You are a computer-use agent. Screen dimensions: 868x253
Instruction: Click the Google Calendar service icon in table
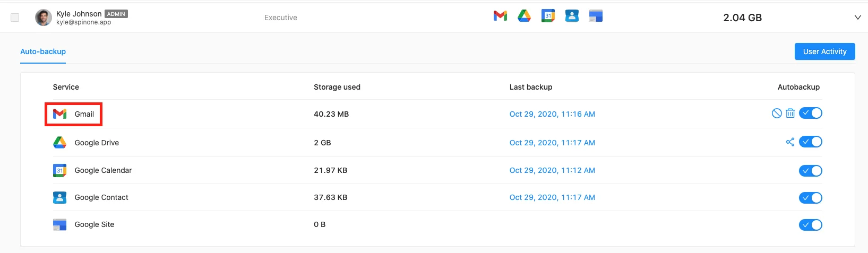pos(59,170)
